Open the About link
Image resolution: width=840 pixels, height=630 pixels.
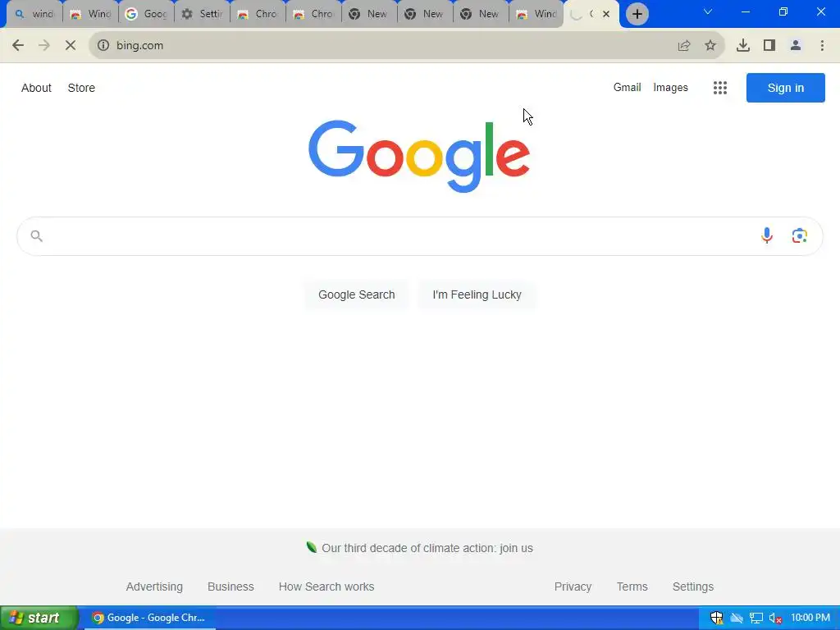pyautogui.click(x=36, y=88)
